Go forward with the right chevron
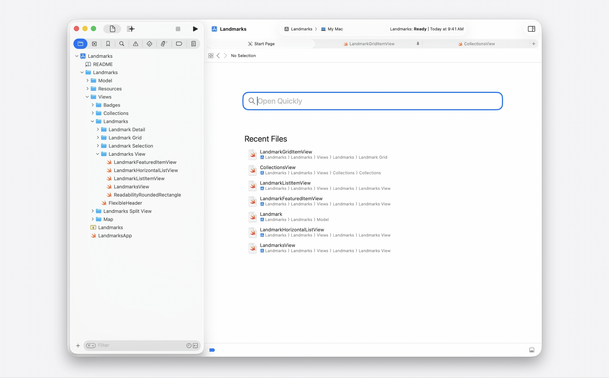 [x=225, y=56]
